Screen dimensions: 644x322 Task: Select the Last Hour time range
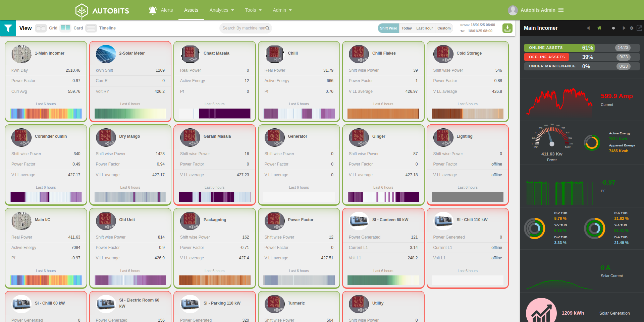424,28
